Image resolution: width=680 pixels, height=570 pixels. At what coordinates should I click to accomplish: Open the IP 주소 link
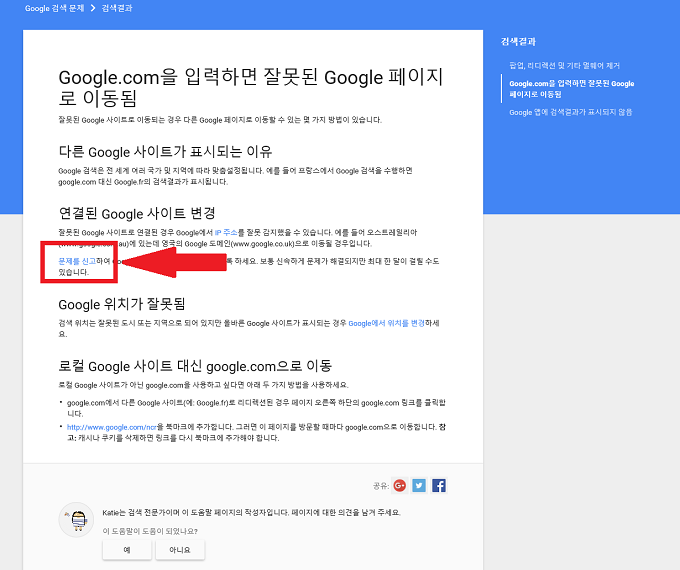point(226,233)
